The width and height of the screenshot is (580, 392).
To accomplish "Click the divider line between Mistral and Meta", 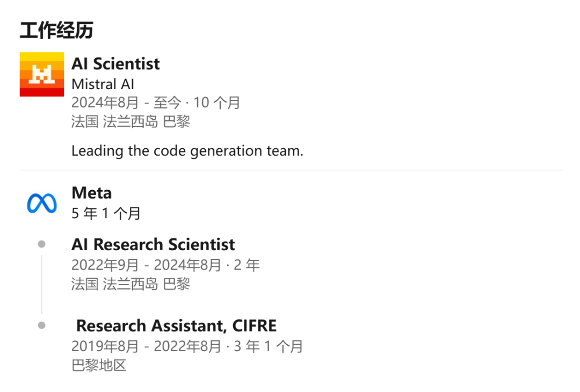I will [x=291, y=170].
